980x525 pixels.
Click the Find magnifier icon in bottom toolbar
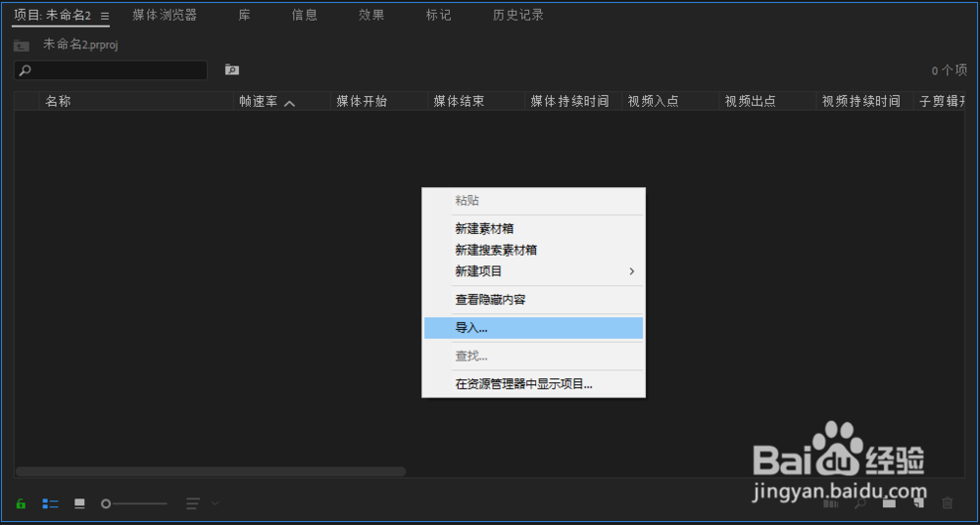pos(860,502)
